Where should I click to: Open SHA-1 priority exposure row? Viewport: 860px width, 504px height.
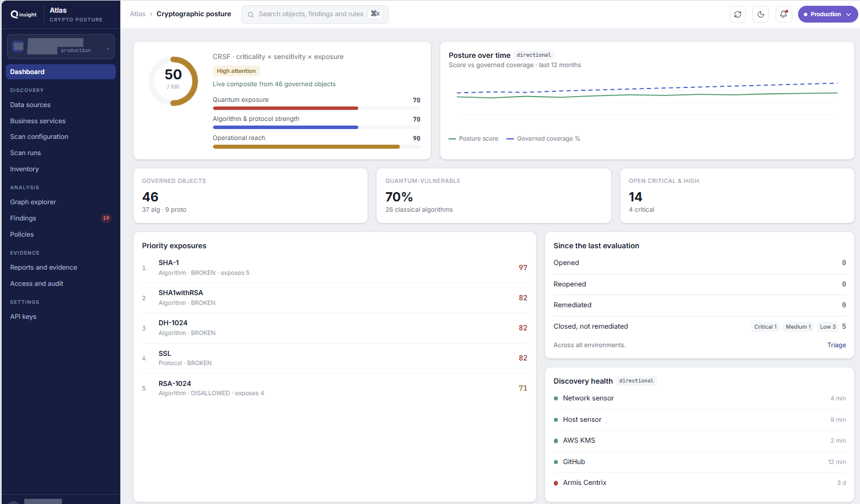(335, 267)
